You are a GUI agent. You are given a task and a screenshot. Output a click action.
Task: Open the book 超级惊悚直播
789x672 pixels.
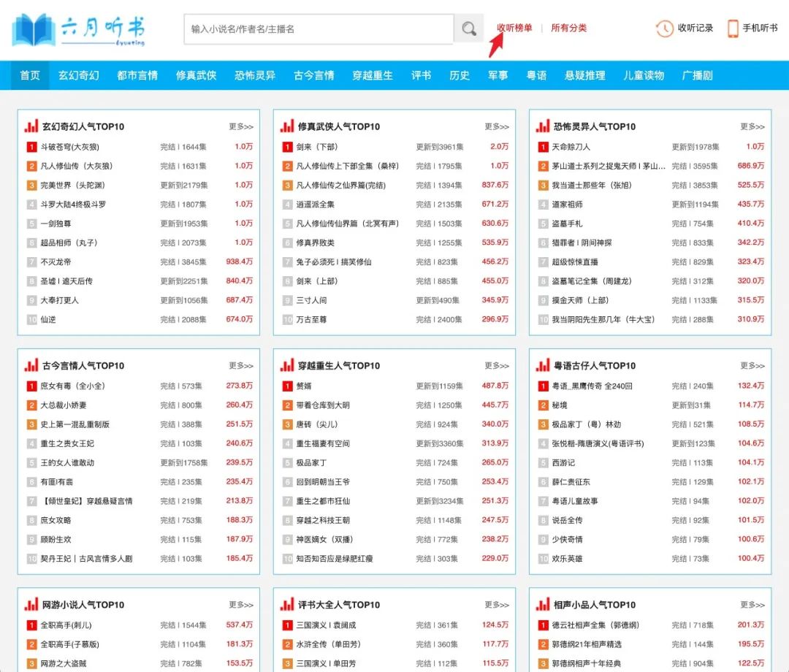(x=575, y=261)
